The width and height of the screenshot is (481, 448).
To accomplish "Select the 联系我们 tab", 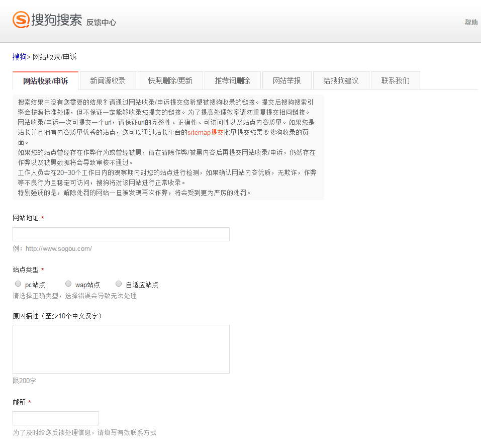I will (x=395, y=80).
